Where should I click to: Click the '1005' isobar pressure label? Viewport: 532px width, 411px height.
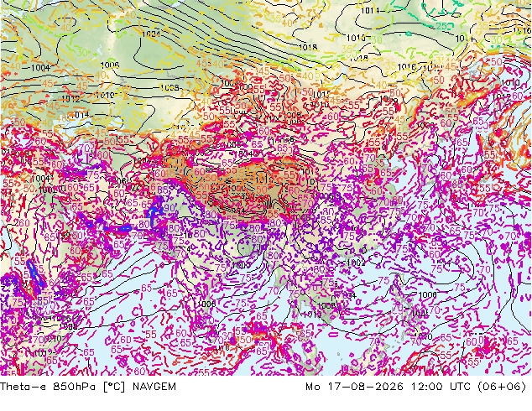pos(242,264)
